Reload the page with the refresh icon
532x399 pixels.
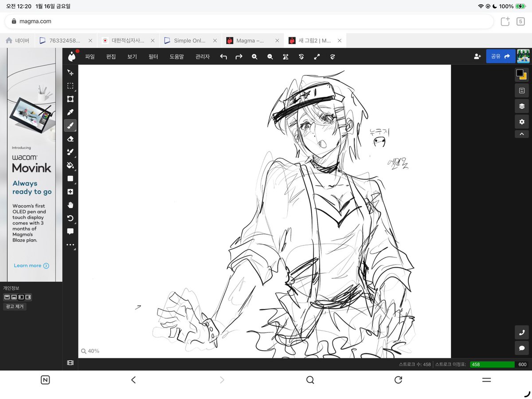pos(398,379)
